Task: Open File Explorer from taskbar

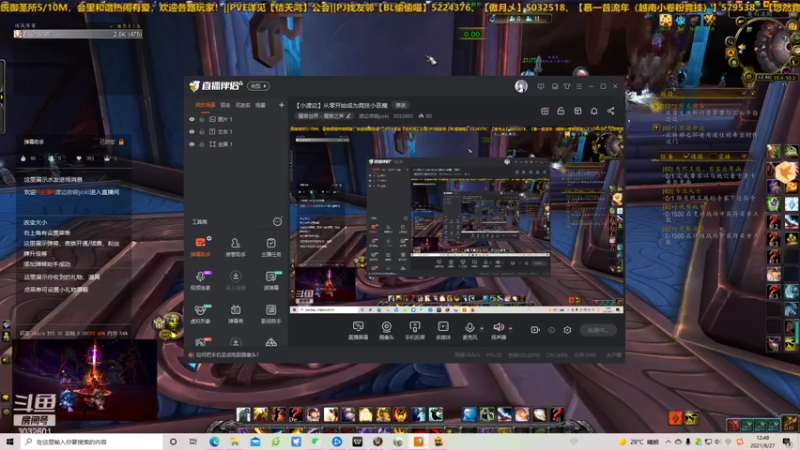Action: (x=235, y=442)
